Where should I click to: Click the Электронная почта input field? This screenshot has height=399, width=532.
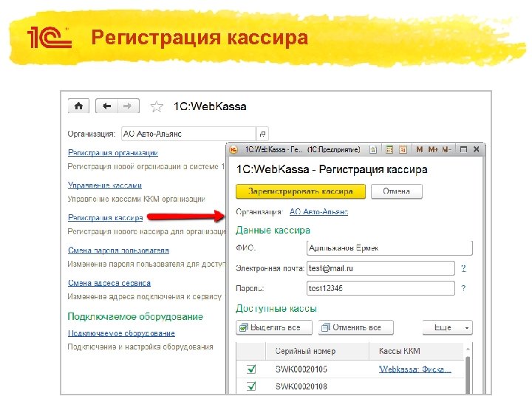[x=381, y=268]
